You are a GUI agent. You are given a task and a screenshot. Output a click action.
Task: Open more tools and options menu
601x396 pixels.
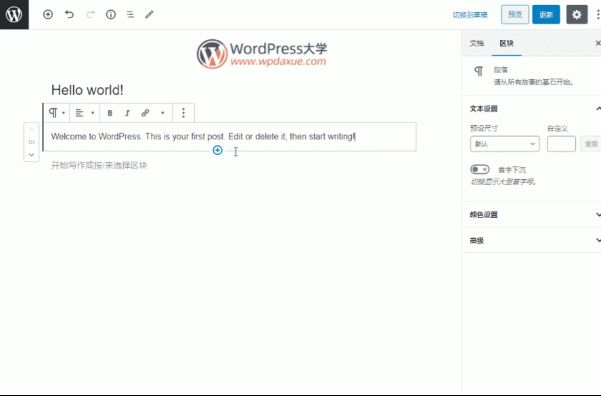[x=598, y=15]
